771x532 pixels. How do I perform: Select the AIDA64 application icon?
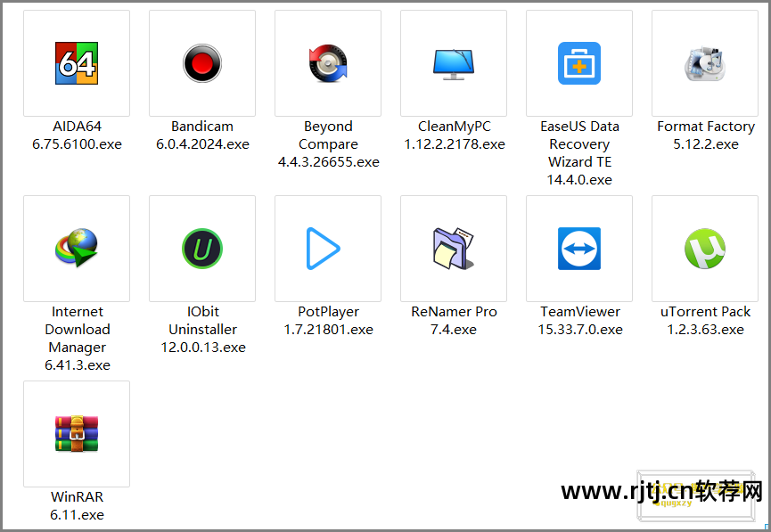pyautogui.click(x=77, y=63)
